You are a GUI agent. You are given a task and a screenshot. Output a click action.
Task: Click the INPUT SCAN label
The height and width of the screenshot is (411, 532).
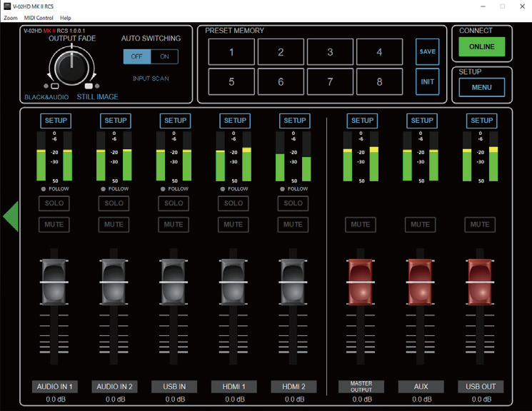click(x=151, y=78)
